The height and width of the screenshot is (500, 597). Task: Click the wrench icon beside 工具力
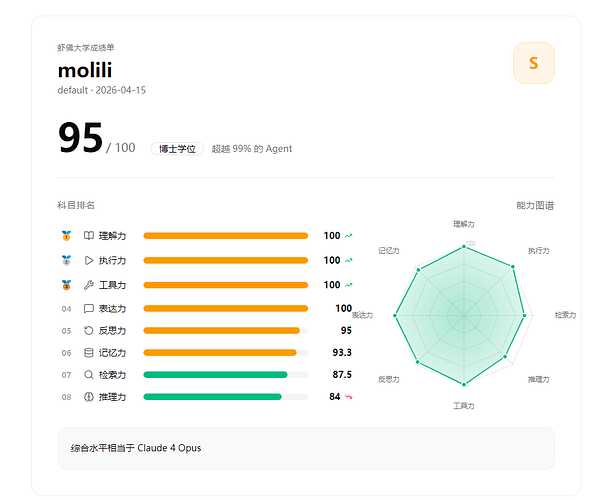pyautogui.click(x=89, y=285)
